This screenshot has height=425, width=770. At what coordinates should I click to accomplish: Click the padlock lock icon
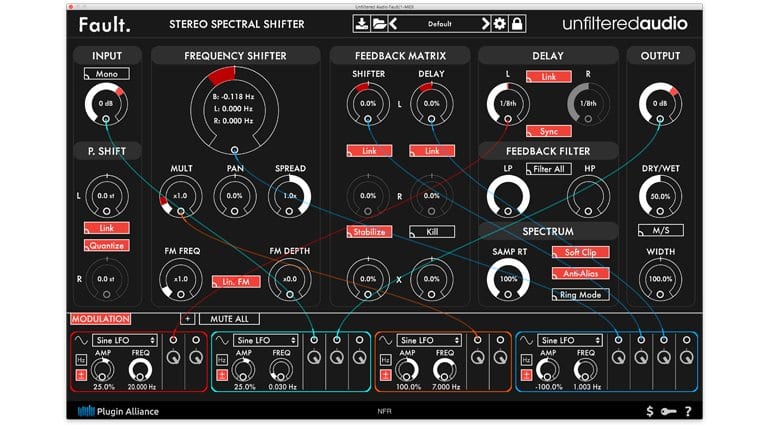tap(517, 24)
